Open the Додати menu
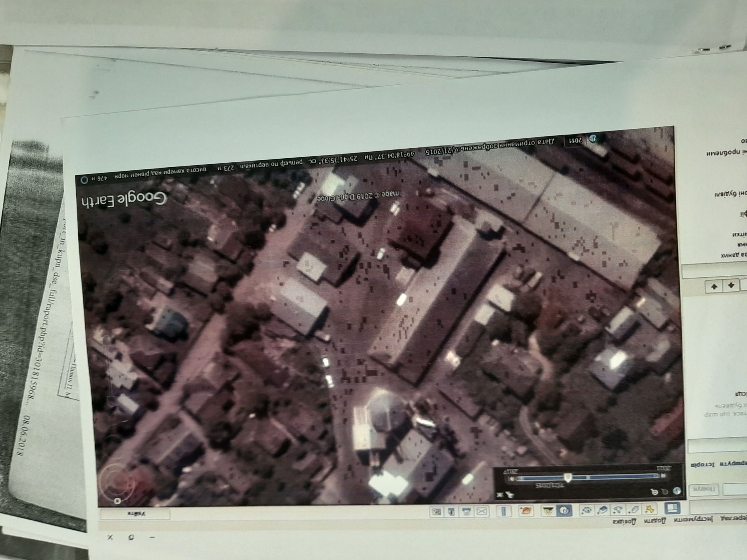The width and height of the screenshot is (747, 560). pos(655,520)
